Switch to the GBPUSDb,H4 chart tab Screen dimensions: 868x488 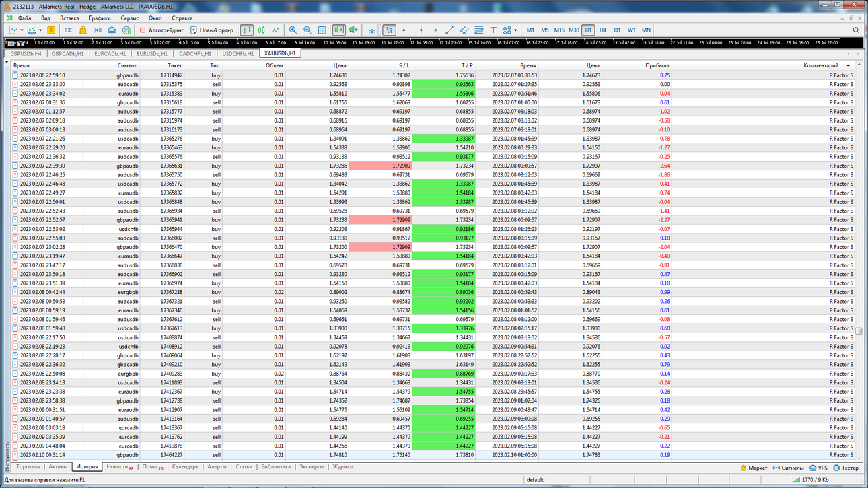tap(26, 53)
